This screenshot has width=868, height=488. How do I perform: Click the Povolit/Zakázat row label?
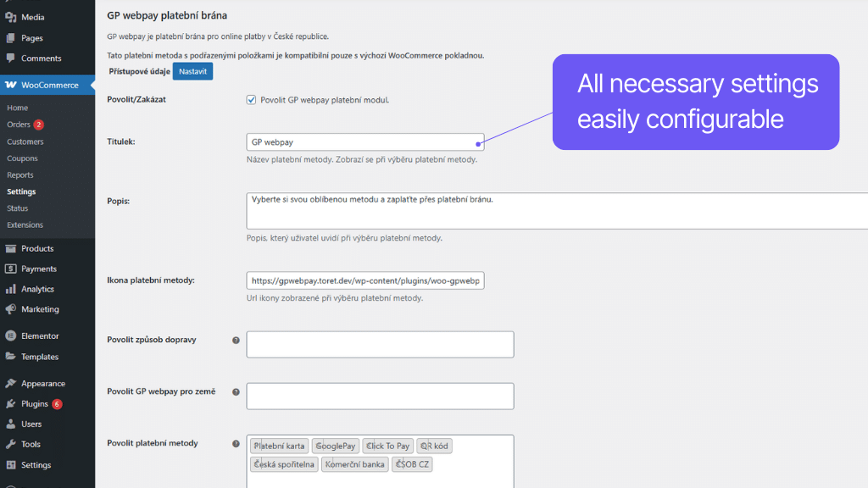pos(136,100)
